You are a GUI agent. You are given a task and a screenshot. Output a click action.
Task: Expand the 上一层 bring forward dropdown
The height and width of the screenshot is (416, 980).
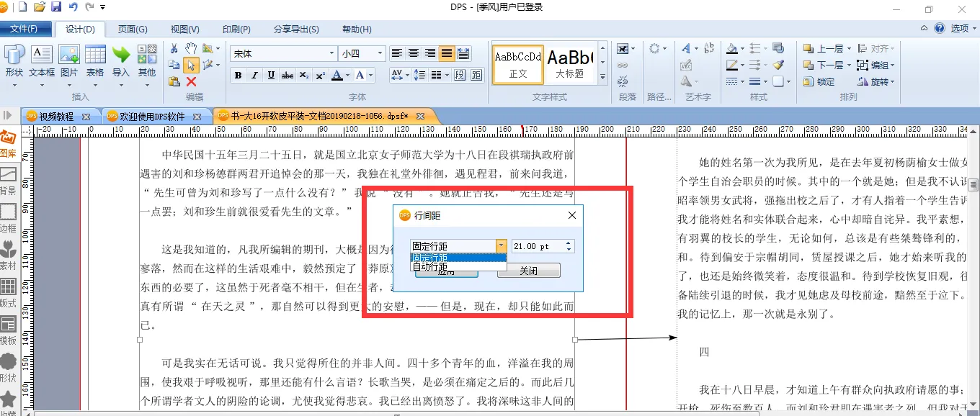click(848, 48)
